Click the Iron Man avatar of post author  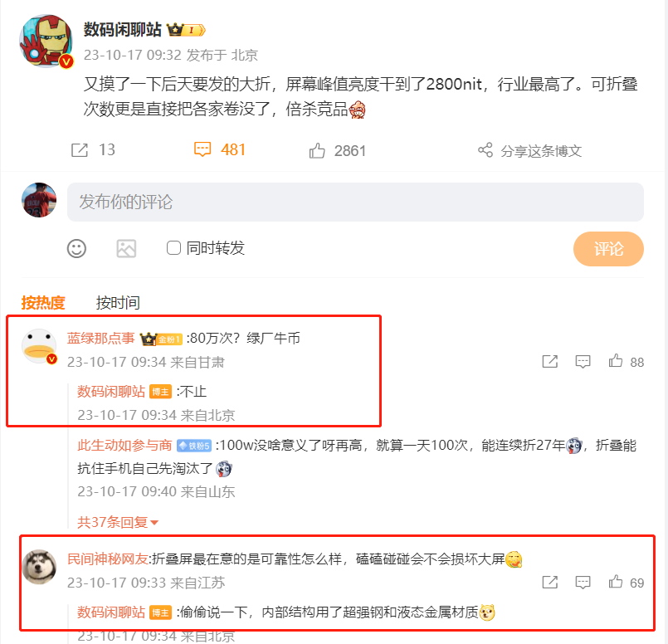[46, 41]
